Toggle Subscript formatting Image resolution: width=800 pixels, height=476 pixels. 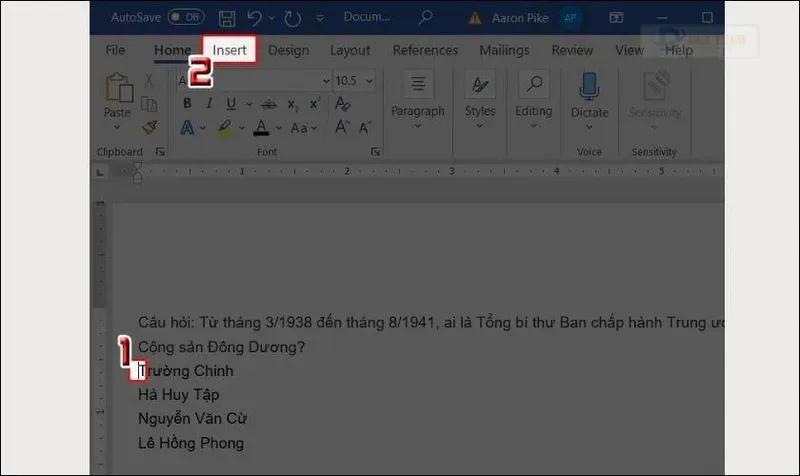(x=292, y=105)
